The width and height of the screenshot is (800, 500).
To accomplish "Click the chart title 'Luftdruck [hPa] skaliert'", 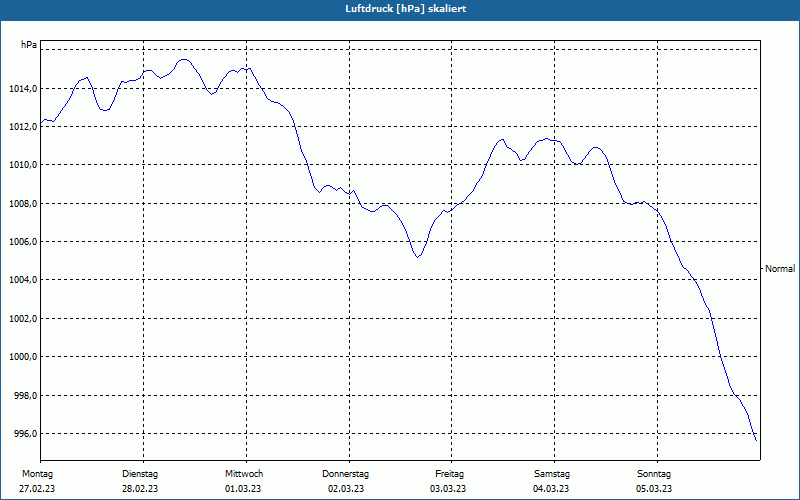I will pyautogui.click(x=405, y=9).
